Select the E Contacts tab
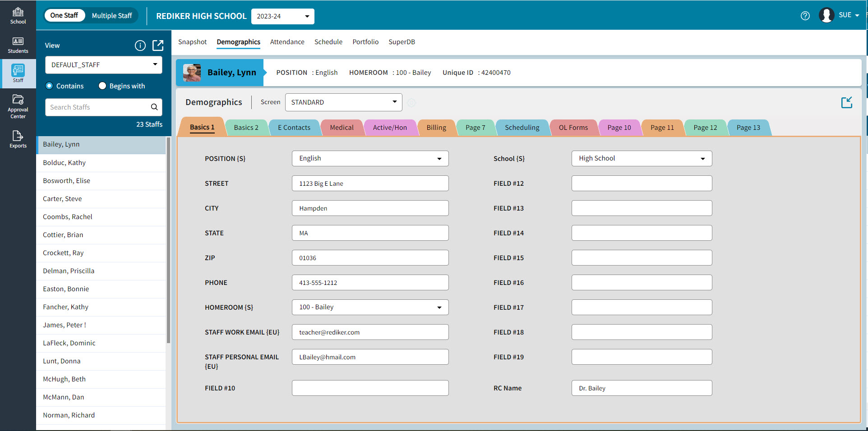 (294, 128)
